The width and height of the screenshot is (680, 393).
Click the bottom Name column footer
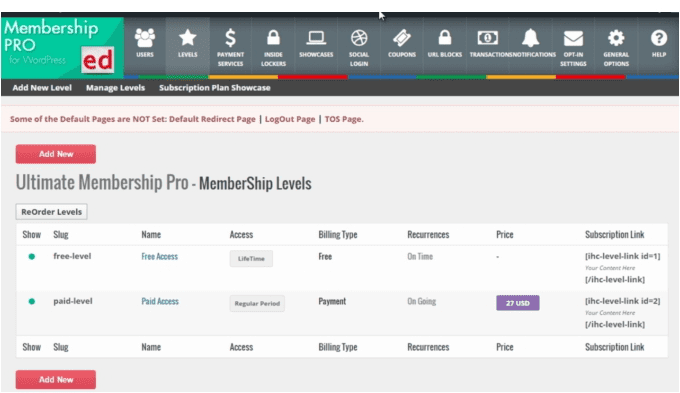pos(151,347)
